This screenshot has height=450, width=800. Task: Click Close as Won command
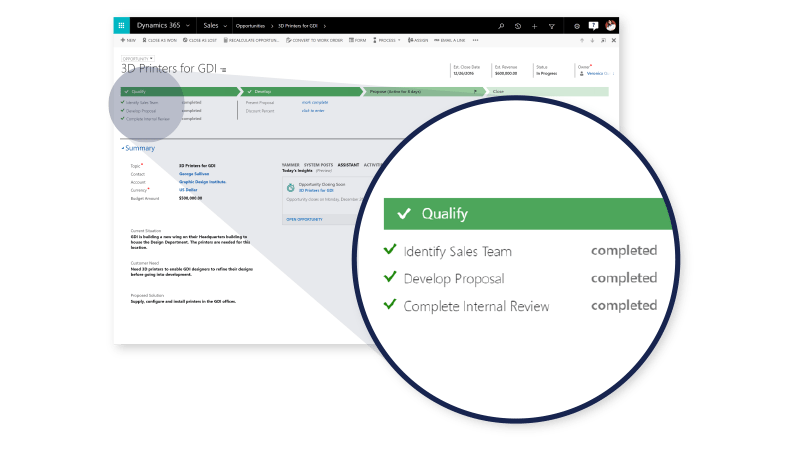[x=160, y=40]
